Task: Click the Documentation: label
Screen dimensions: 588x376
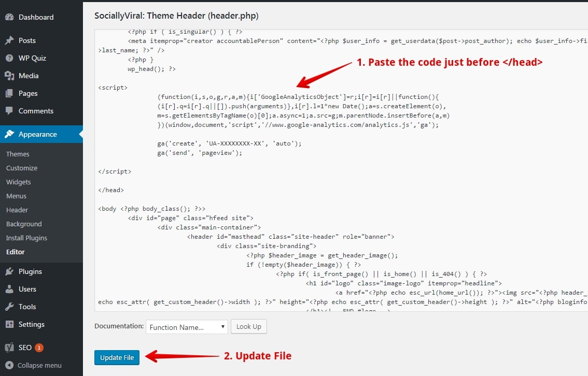Action: [x=119, y=326]
